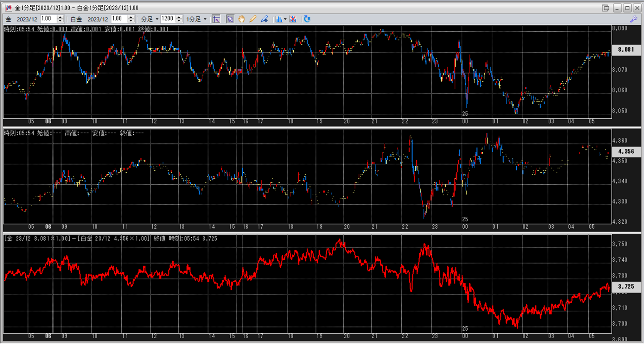Open the technical indicator chart icon
Image resolution: width=644 pixels, height=344 pixels.
[279, 19]
